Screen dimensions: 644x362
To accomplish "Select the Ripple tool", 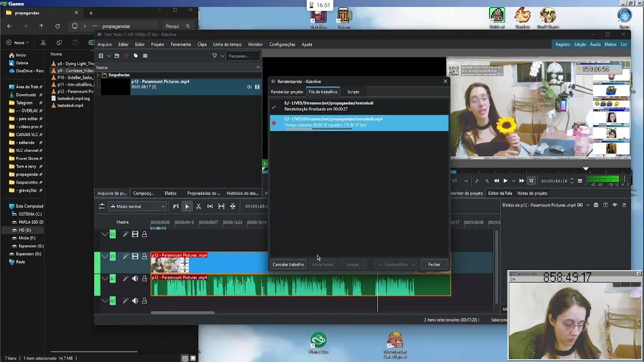I will click(232, 206).
